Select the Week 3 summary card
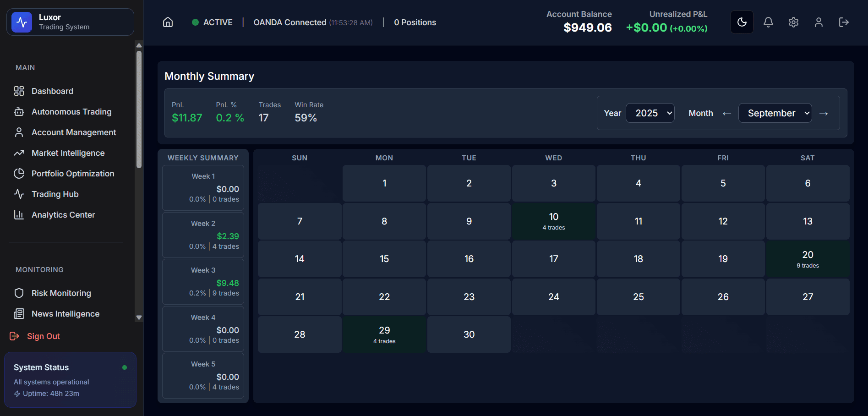868x416 pixels. click(x=203, y=282)
